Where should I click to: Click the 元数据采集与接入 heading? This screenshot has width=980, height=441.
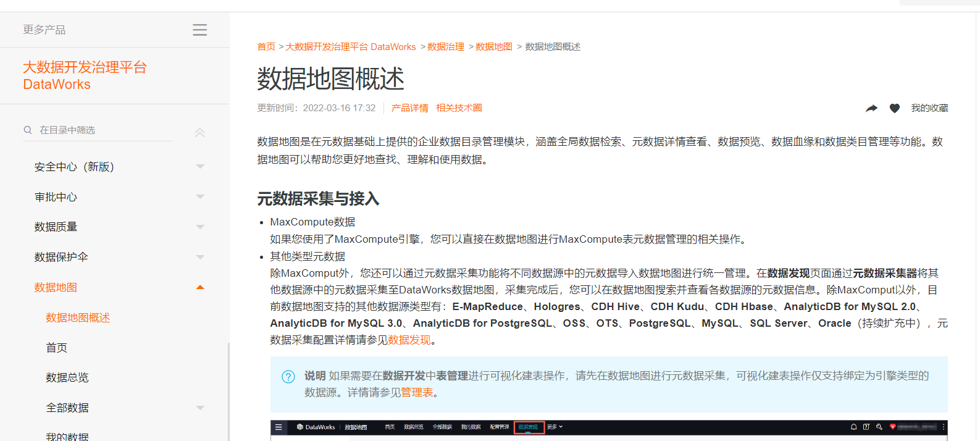[x=318, y=199]
